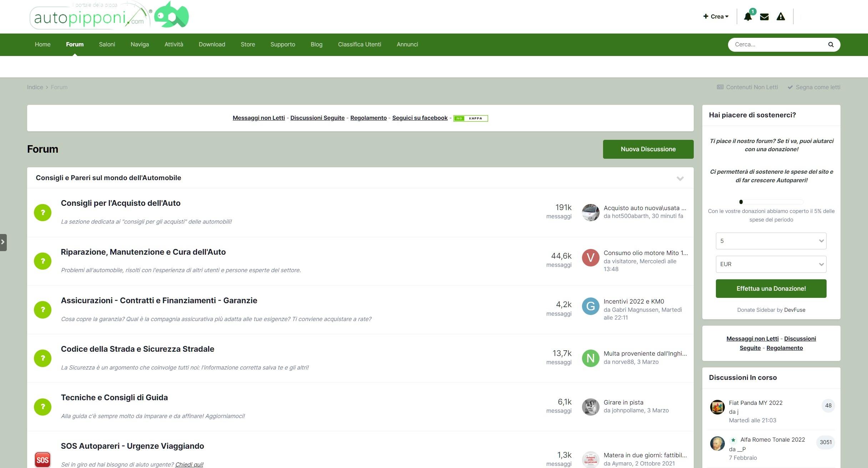Open the notifications bell icon

(x=748, y=17)
